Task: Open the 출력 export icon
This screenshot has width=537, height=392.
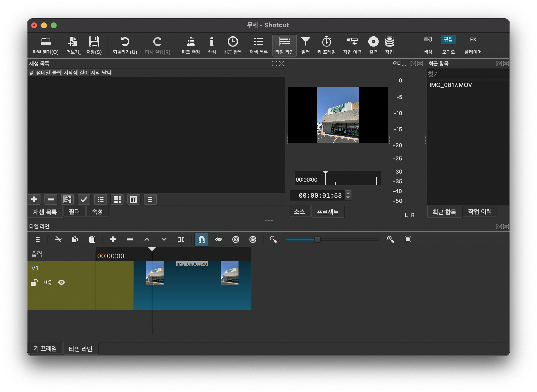Action: [373, 46]
